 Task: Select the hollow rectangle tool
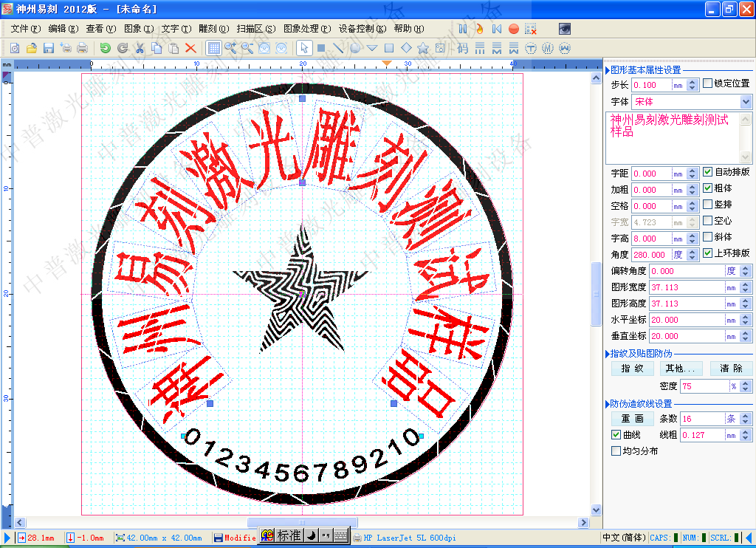[389, 48]
